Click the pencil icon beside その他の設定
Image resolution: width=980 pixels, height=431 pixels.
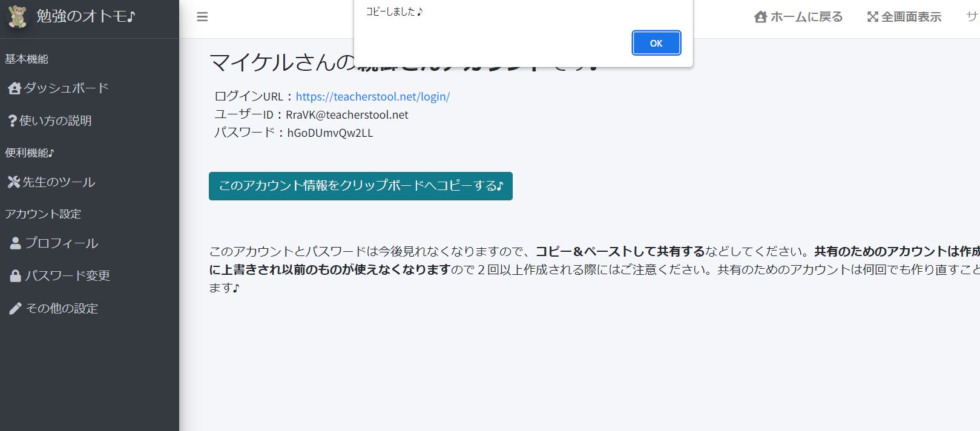tap(16, 309)
